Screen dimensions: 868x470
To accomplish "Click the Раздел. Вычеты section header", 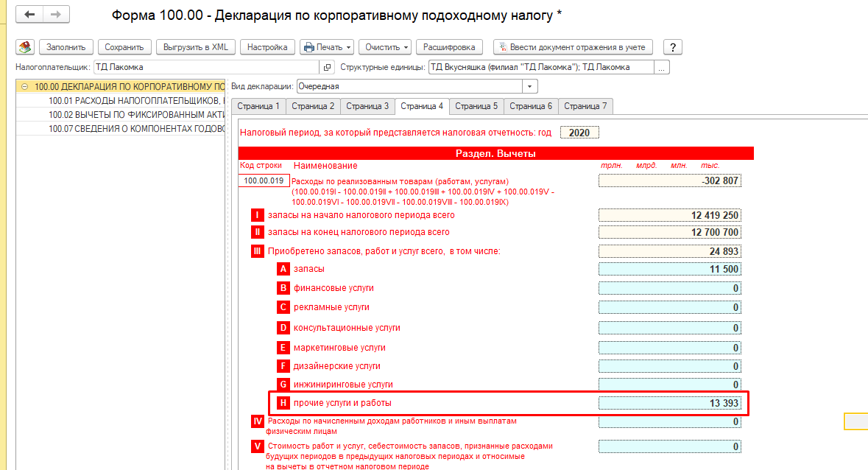I will click(x=496, y=153).
